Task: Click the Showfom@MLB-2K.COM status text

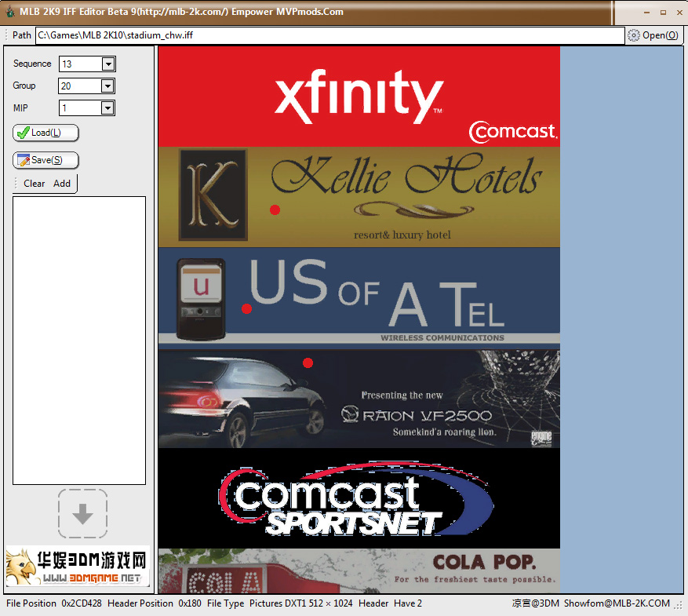Action: point(617,603)
